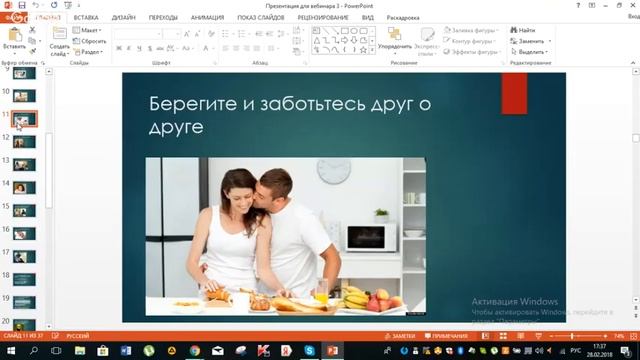Open the font size combo box
640x360 pixels.
tap(172, 34)
